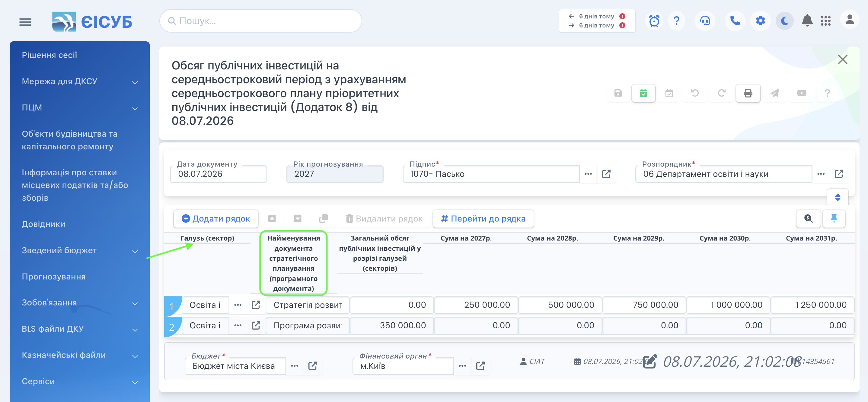Open notifications bell

click(x=807, y=21)
